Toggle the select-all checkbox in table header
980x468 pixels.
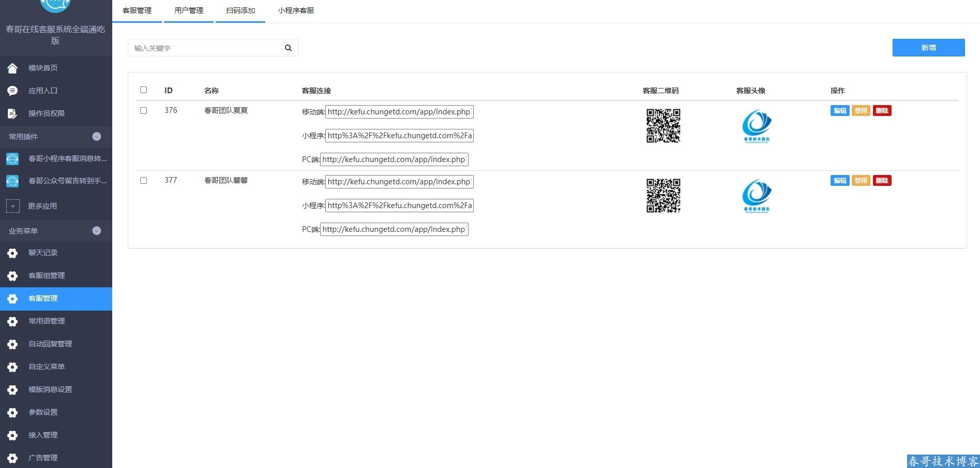144,90
